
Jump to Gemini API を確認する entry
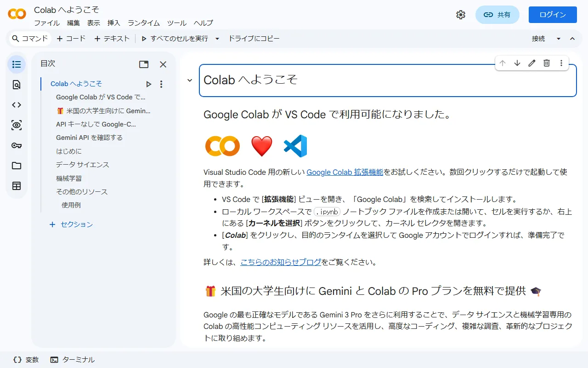[x=90, y=138]
